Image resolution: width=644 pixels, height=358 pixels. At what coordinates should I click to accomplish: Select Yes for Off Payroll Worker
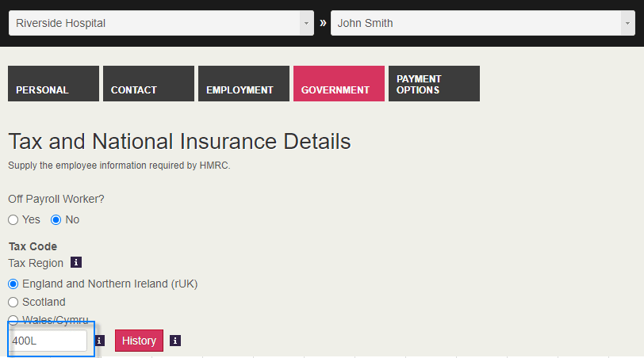click(x=13, y=219)
